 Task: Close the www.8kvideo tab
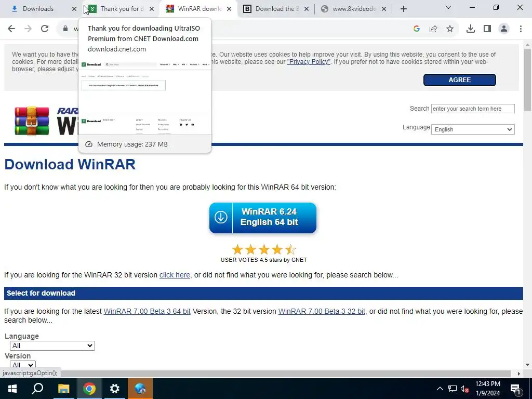[x=384, y=9]
